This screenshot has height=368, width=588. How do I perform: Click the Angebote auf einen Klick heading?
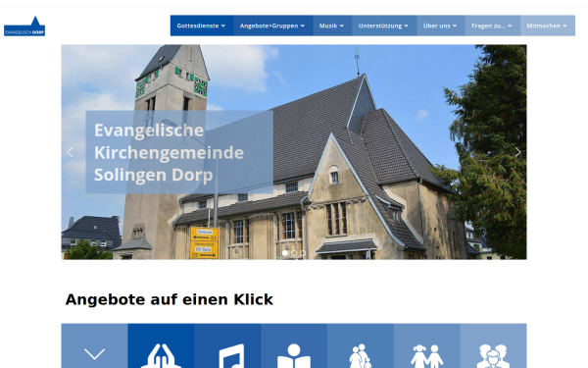170,299
